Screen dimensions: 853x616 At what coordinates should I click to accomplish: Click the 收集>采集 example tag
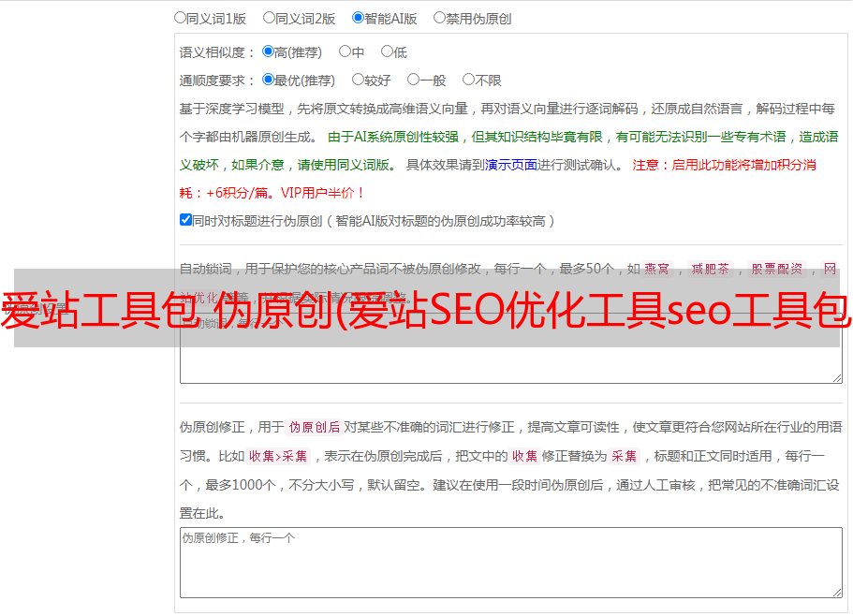click(278, 456)
